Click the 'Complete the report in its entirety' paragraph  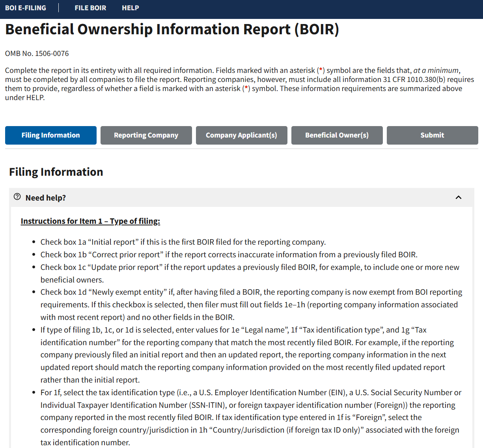tap(240, 84)
